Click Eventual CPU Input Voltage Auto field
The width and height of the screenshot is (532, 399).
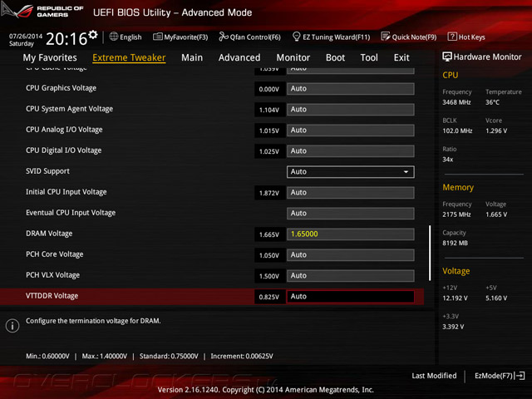[x=350, y=214]
